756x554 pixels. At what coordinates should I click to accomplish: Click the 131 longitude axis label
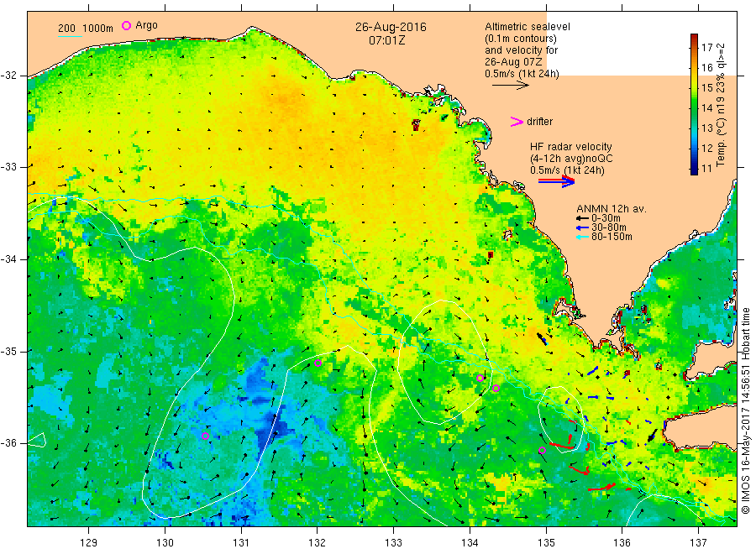(x=241, y=543)
